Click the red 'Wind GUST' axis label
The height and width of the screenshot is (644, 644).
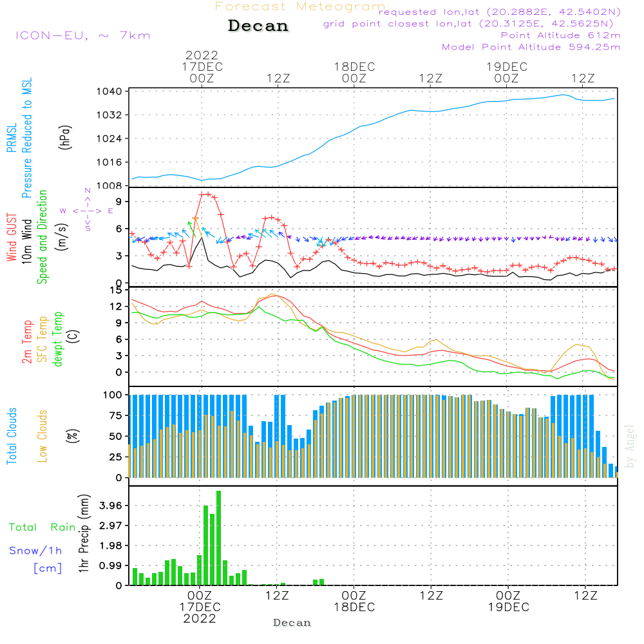coord(12,238)
